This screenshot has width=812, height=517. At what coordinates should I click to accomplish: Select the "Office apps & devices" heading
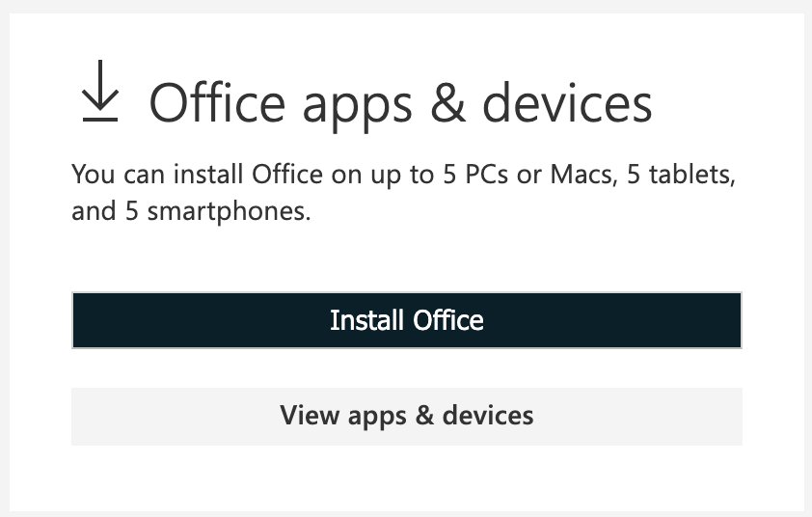point(400,104)
